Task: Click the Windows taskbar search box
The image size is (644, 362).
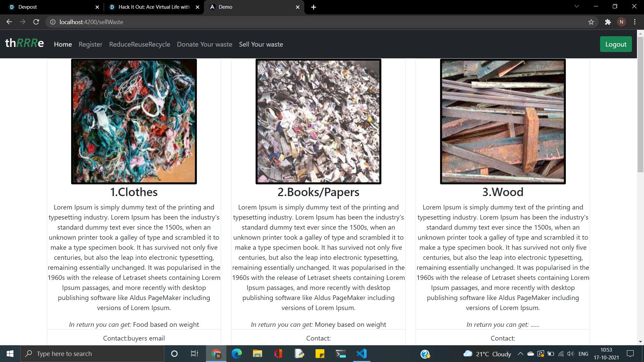Action: 92,354
